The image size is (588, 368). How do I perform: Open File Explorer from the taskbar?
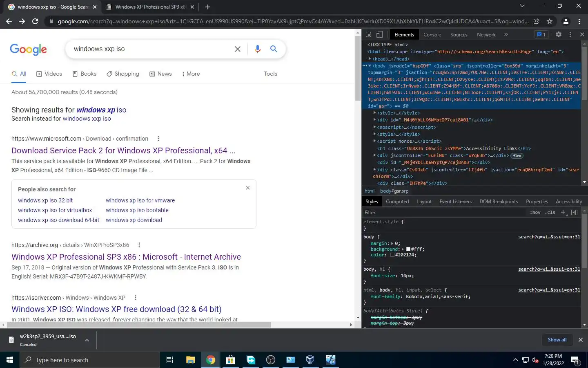(x=191, y=360)
